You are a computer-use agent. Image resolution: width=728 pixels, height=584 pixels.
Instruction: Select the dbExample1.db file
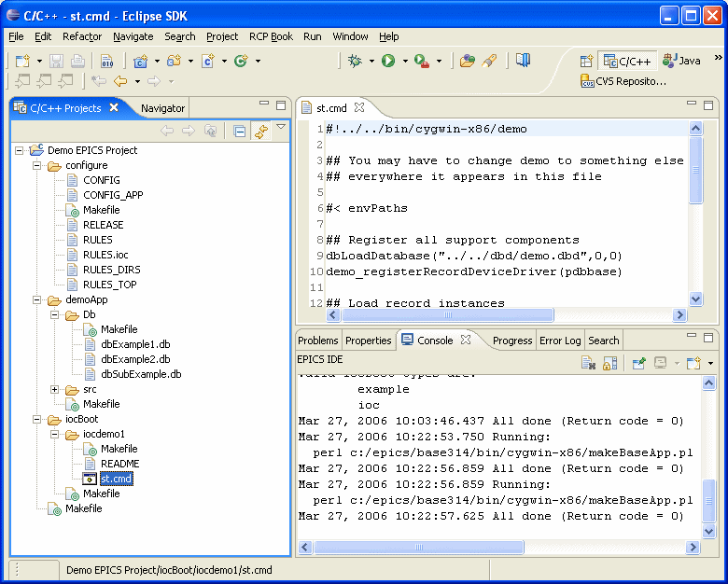tap(135, 344)
